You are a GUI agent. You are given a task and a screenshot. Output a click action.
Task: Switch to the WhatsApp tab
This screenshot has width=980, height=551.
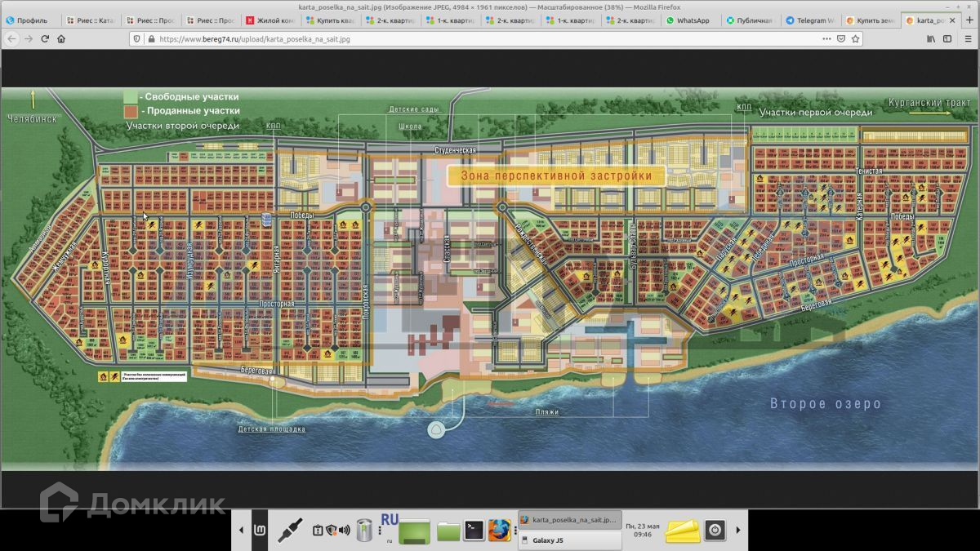tap(688, 20)
